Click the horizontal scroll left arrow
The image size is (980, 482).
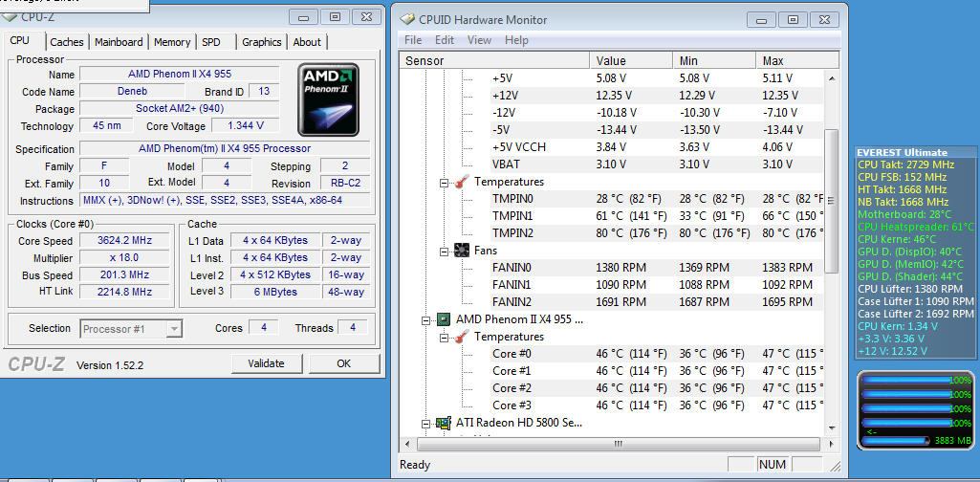[x=408, y=445]
